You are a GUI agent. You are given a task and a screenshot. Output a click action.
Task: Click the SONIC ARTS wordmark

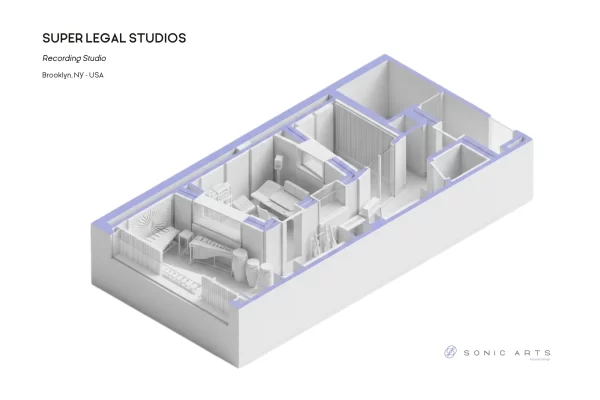(x=507, y=353)
